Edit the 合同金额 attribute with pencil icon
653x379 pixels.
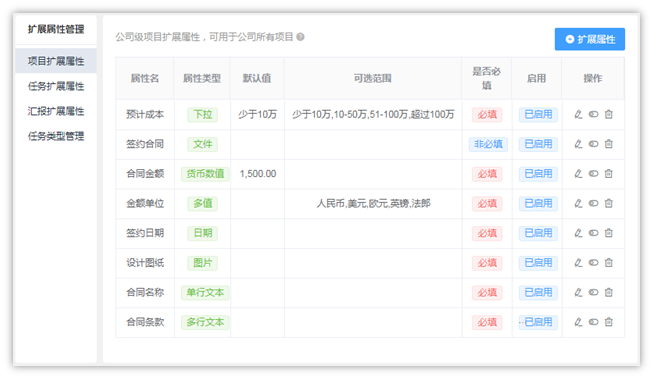click(578, 174)
